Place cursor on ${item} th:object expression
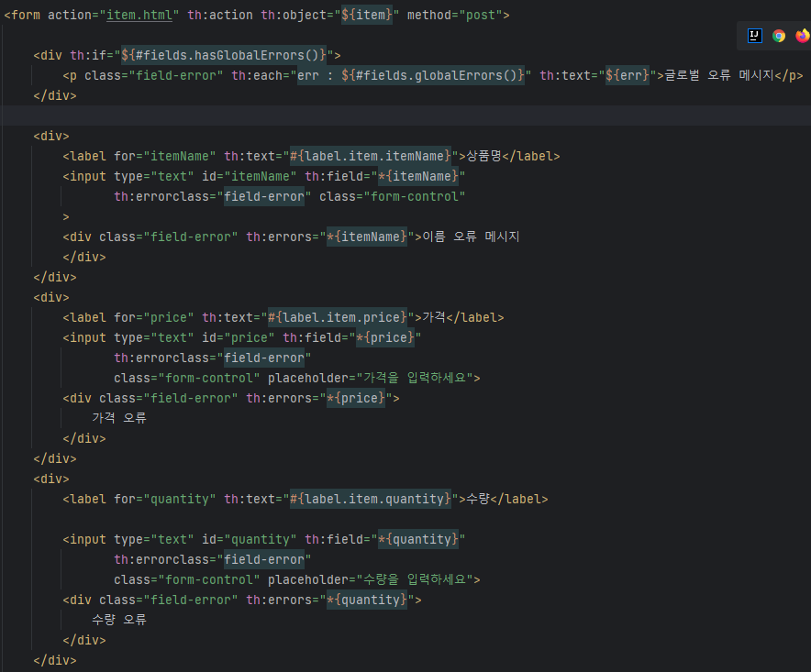 (367, 15)
